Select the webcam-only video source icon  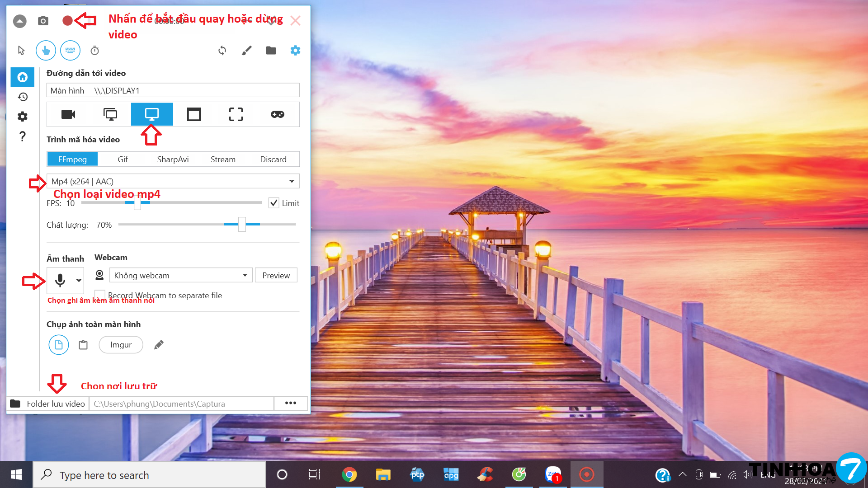click(x=68, y=114)
